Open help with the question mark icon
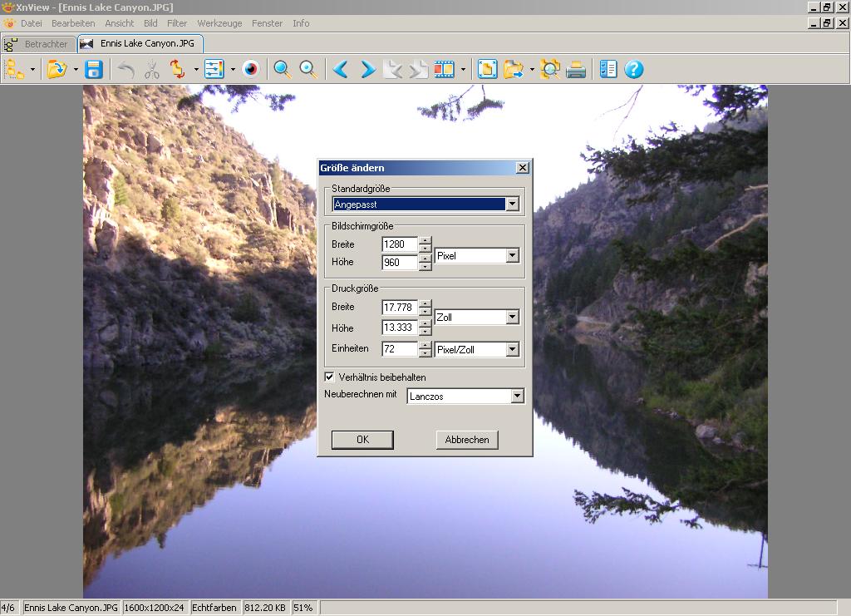 tap(634, 69)
